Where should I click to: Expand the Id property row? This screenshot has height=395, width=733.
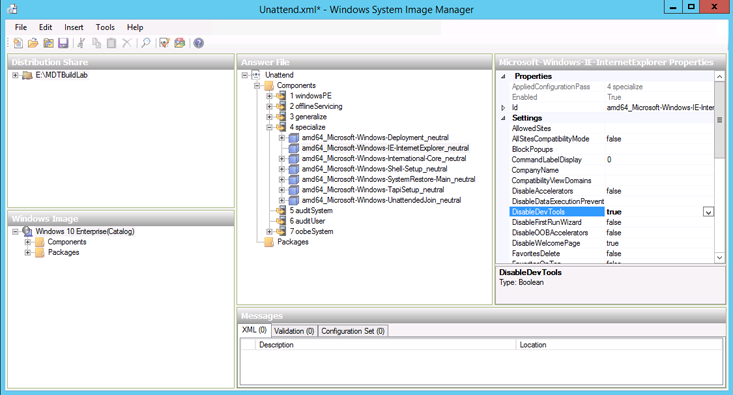click(x=503, y=108)
